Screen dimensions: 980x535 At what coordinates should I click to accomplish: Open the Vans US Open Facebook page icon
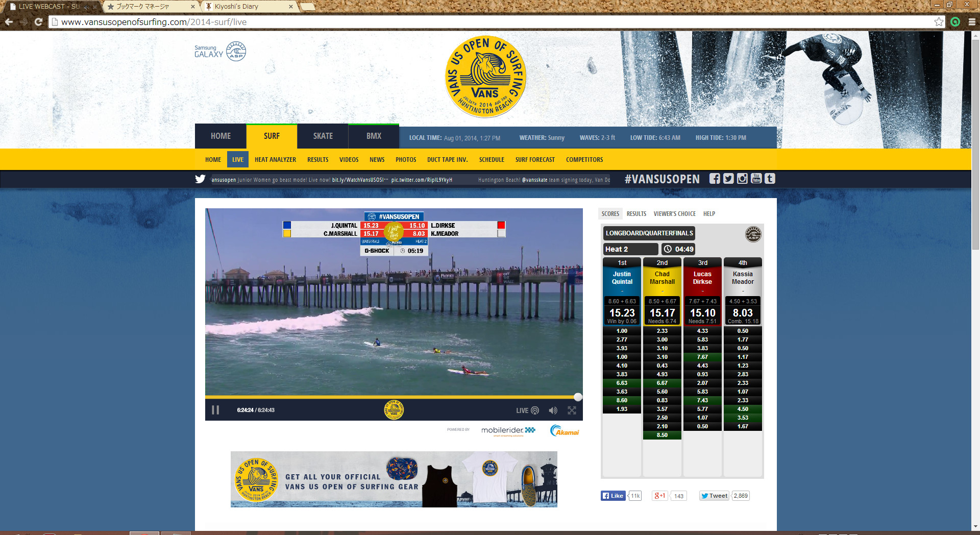[x=715, y=179]
